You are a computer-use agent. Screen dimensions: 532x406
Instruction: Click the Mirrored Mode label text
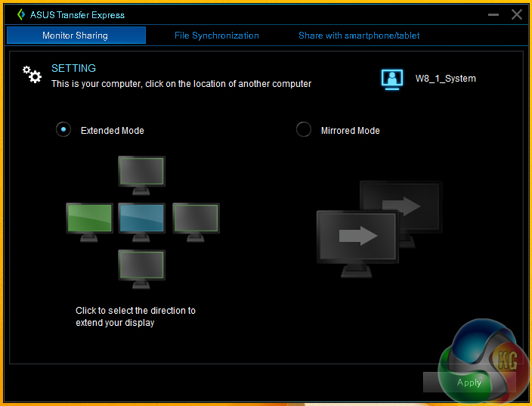tap(350, 131)
